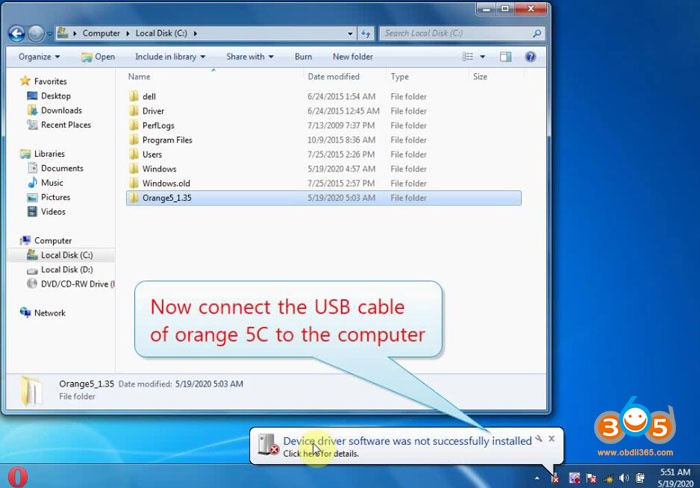Click the driver not installed notification message
Viewport: 700px width, 488px height.
point(407,441)
